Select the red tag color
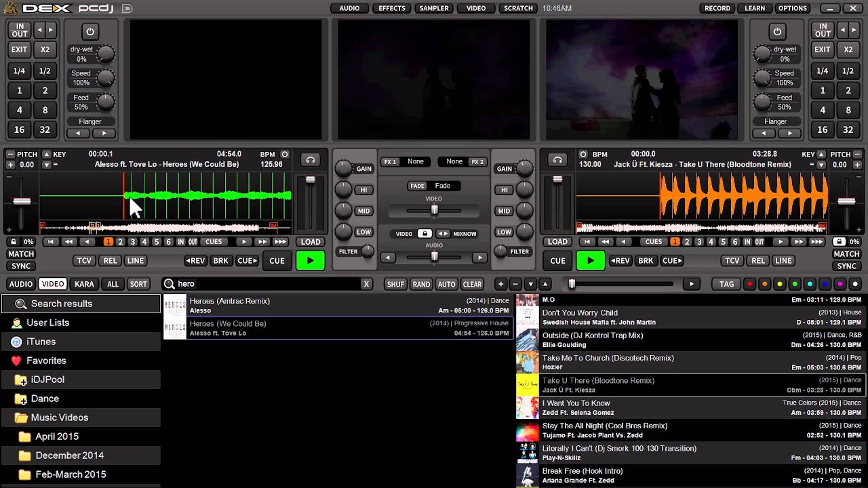The width and height of the screenshot is (868, 488). [750, 284]
